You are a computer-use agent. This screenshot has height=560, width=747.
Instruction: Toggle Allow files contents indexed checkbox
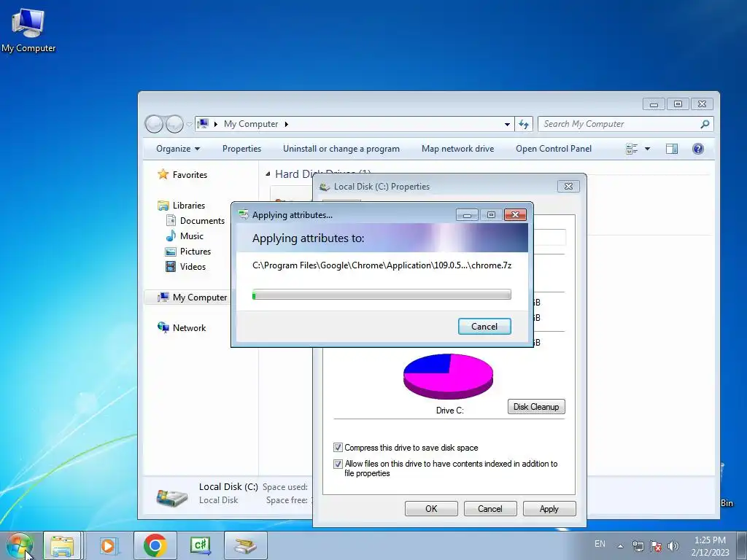click(338, 464)
